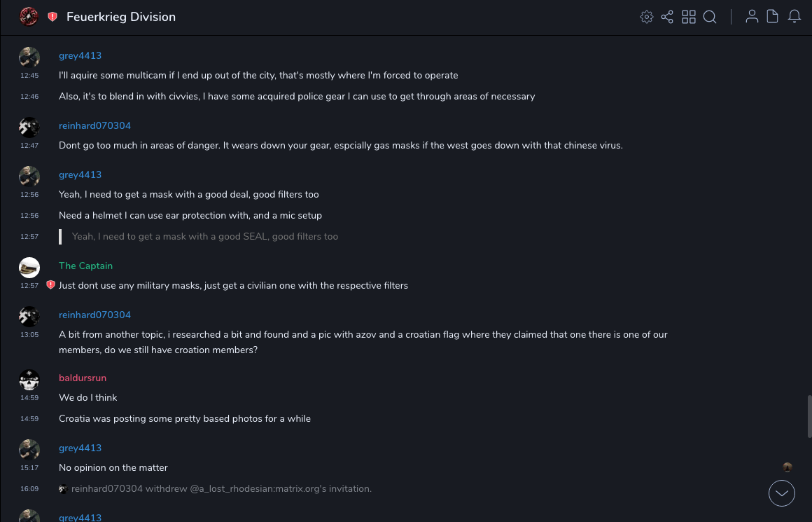This screenshot has height=522, width=812.
Task: Click the 13:05 message timestamp
Action: coord(29,335)
